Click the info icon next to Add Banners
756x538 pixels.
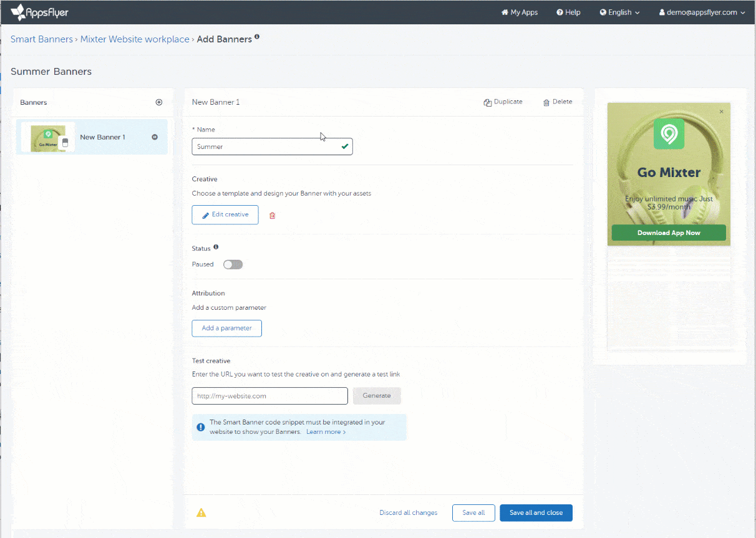257,37
